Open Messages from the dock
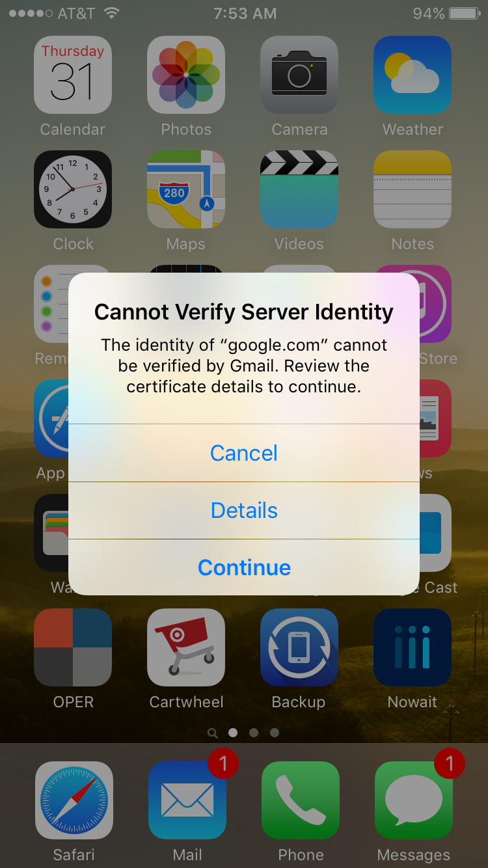488x868 pixels. pos(414,800)
